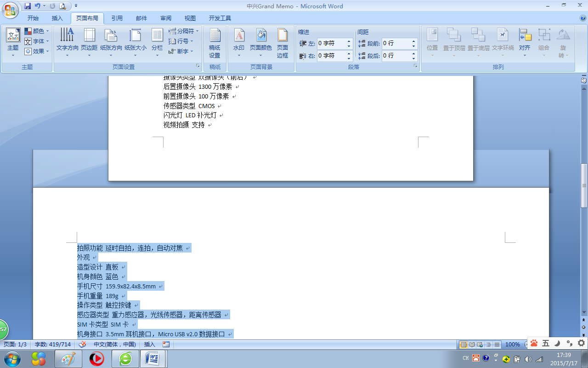Open 行号 line numbers dropdown
Image resolution: width=588 pixels, height=368 pixels.
pyautogui.click(x=180, y=41)
